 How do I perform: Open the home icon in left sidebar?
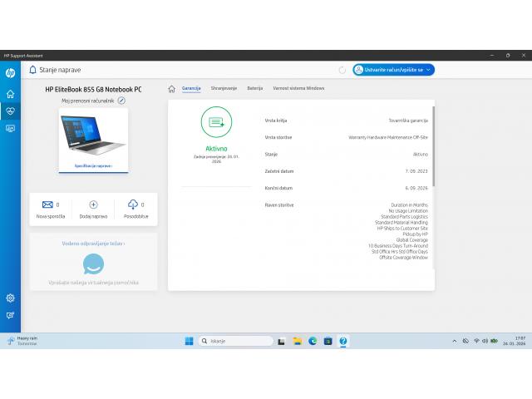tap(10, 94)
